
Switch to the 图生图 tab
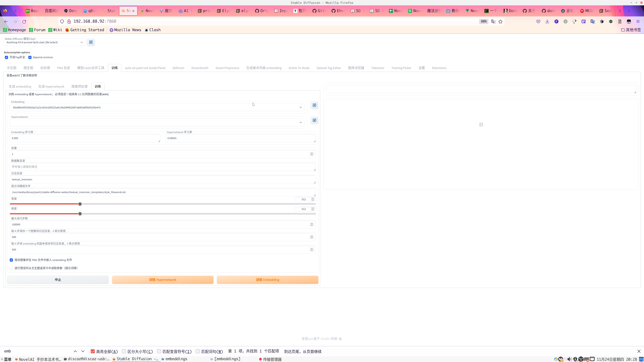[28, 68]
